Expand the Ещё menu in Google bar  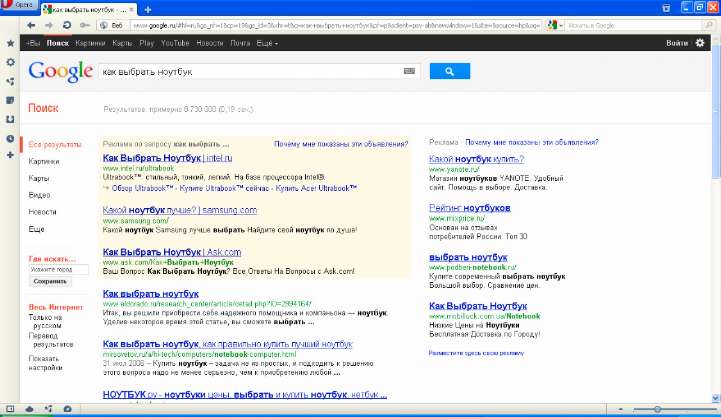click(x=267, y=43)
